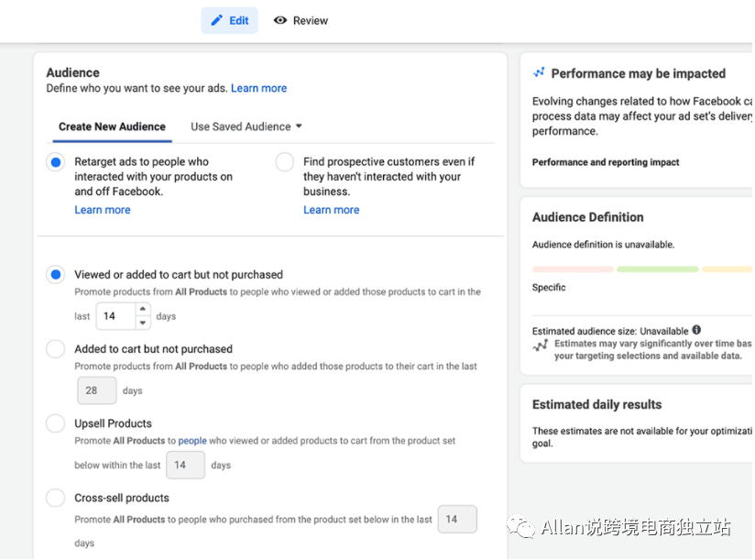Switch to Create New Audience tab

(x=112, y=126)
